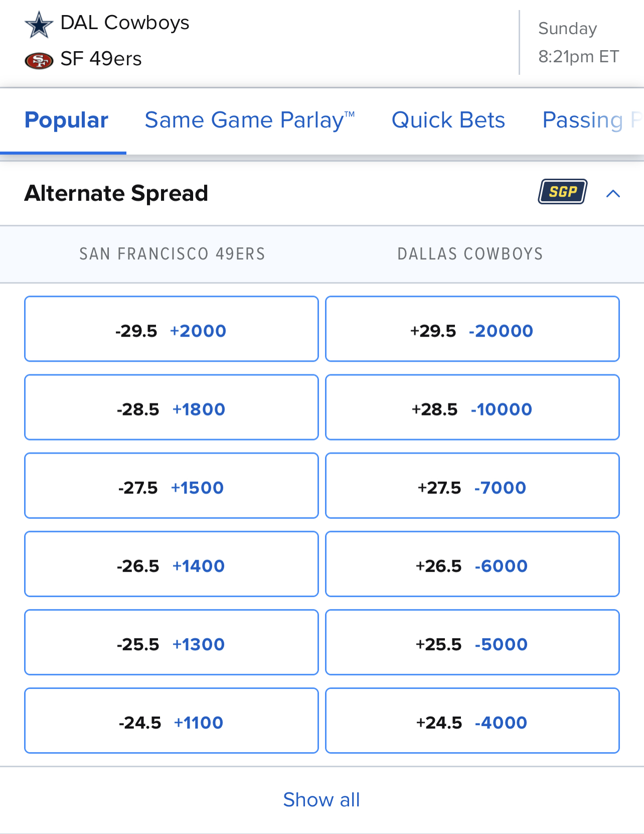Click the SF 49ers team logo

pos(39,60)
